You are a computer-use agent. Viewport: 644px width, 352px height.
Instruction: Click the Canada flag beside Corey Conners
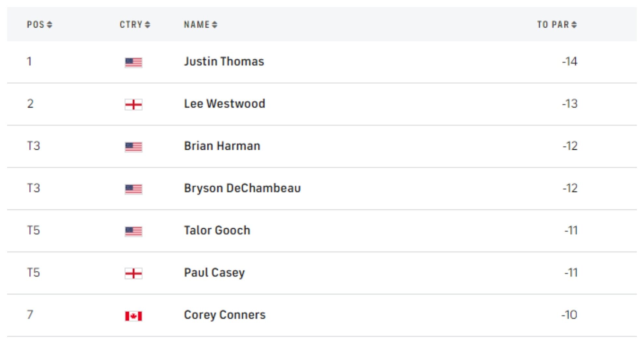coord(133,316)
